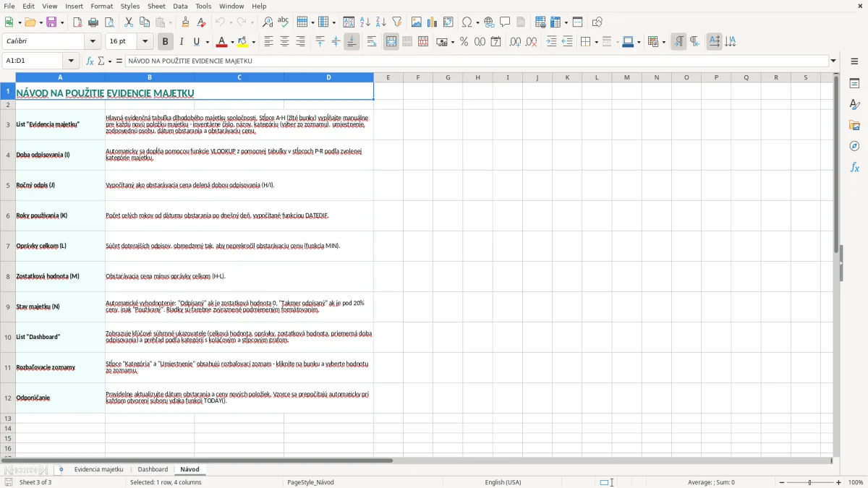
Task: Insert a comment bubble icon
Action: (505, 22)
